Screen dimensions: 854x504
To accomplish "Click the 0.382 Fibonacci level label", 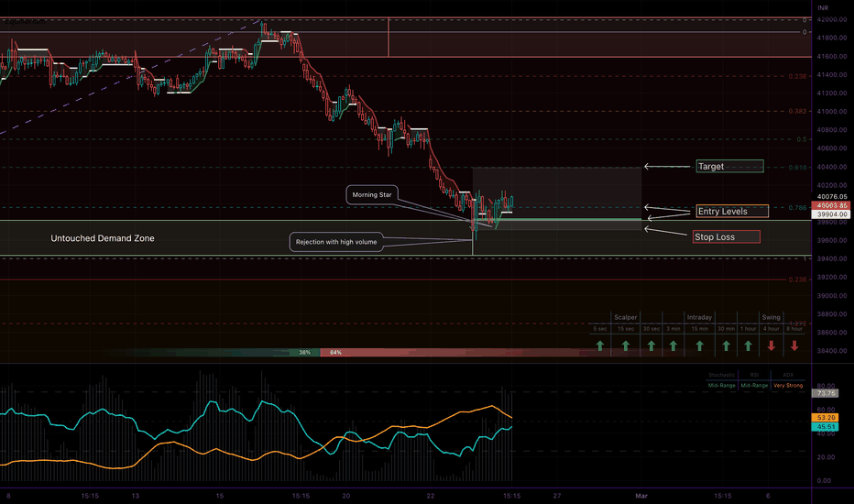I will click(797, 111).
